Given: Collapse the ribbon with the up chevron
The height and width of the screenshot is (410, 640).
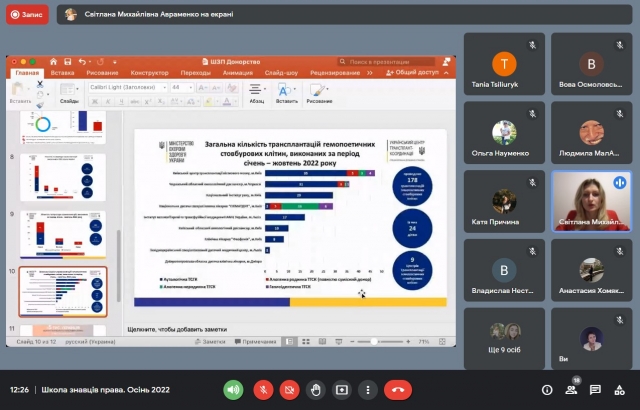Looking at the screenshot, I should tap(446, 73).
